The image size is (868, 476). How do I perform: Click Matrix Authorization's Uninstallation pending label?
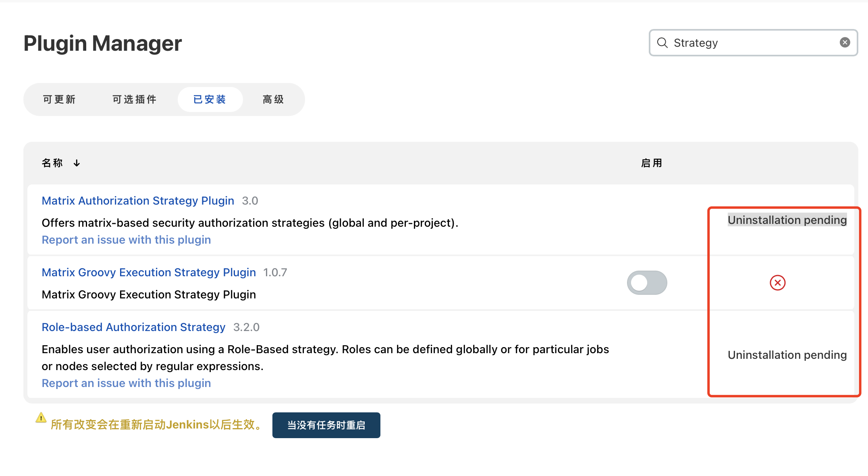(787, 220)
